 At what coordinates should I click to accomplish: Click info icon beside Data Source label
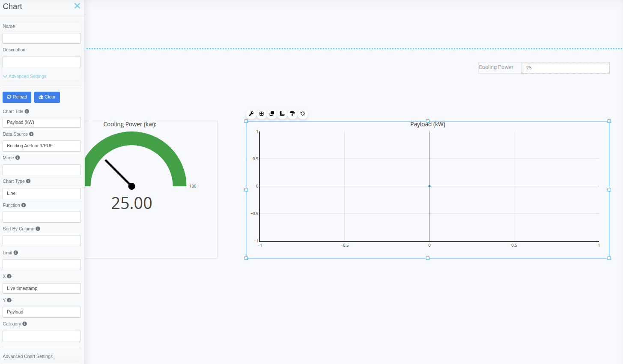(31, 134)
